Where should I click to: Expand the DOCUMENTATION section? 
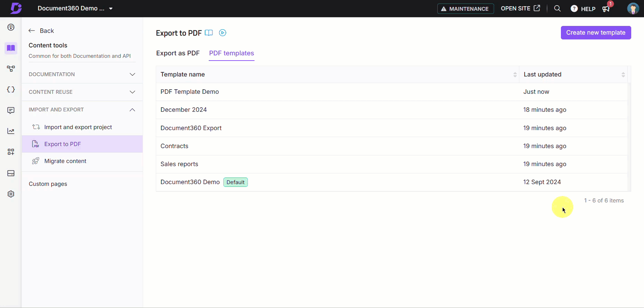82,74
